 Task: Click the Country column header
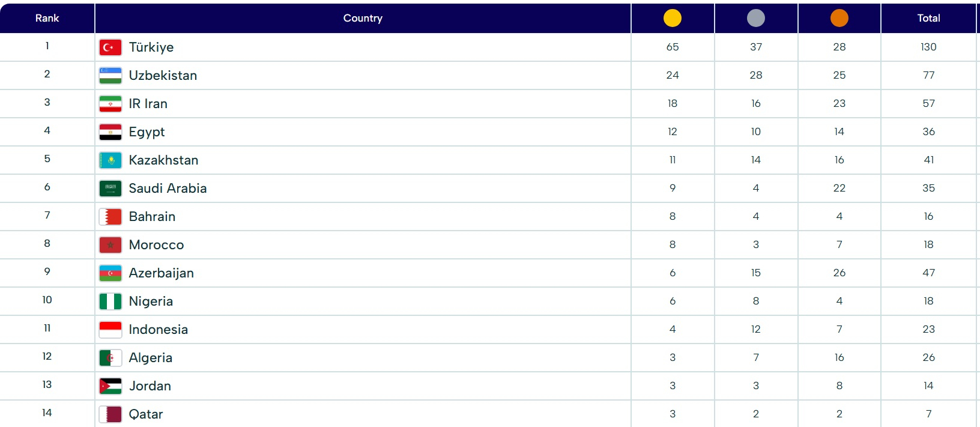(363, 18)
